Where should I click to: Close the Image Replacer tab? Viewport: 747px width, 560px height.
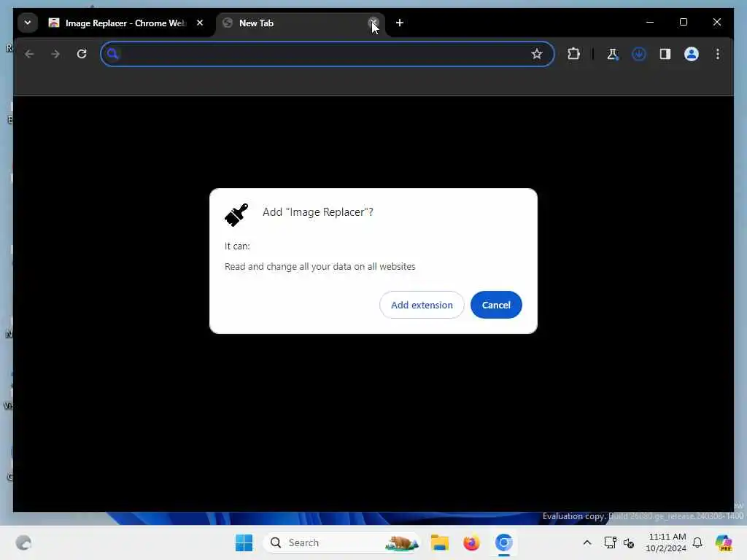(x=200, y=23)
